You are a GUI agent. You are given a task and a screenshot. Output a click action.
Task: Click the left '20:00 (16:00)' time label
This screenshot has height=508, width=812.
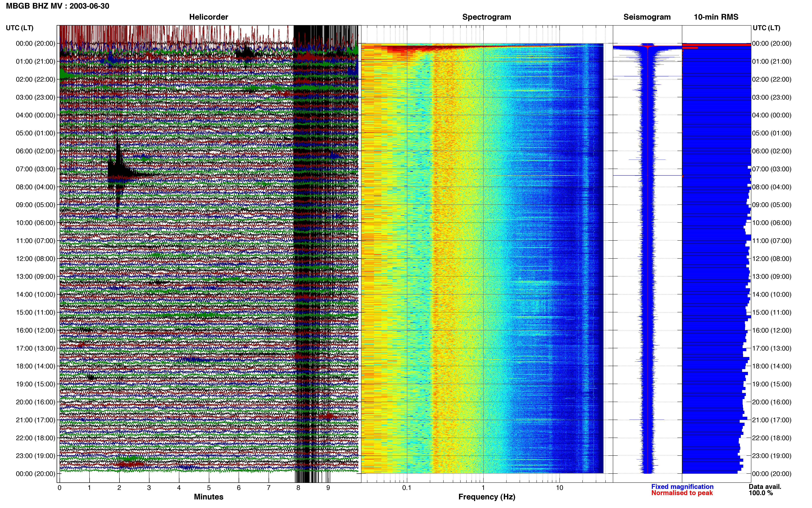coord(36,402)
